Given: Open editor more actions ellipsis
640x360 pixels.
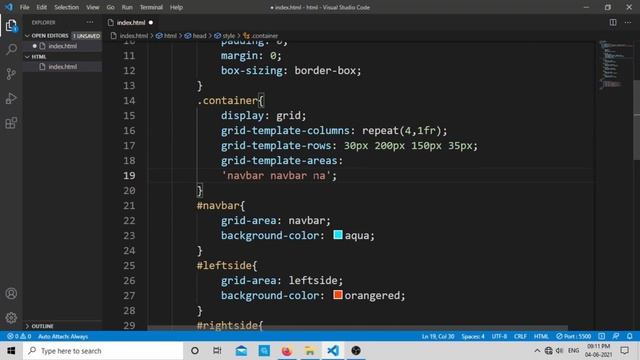Looking at the screenshot, I should pos(628,22).
